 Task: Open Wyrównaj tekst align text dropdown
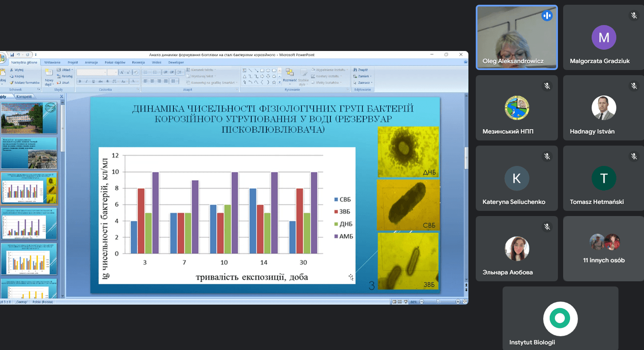[x=201, y=76]
